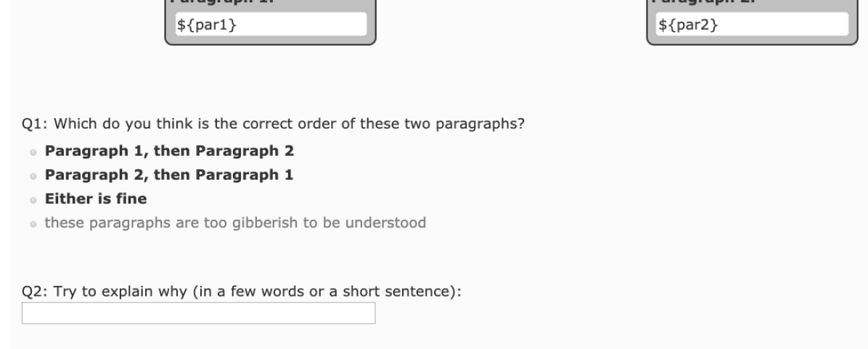Select the 'too gibberish to be understood' radio button
The image size is (868, 349).
pos(33,224)
